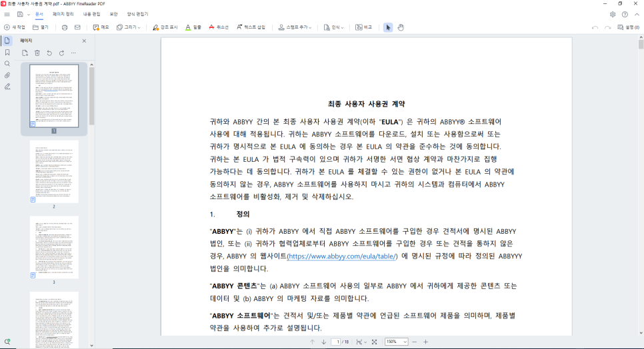
Task: Click the current page number field
Action: click(336, 342)
